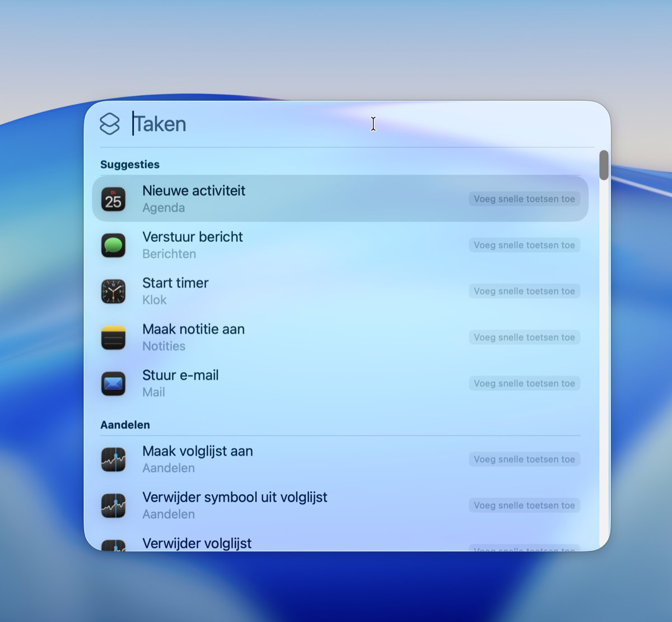Add shortcut keys for Verstuur bericht

click(x=524, y=245)
